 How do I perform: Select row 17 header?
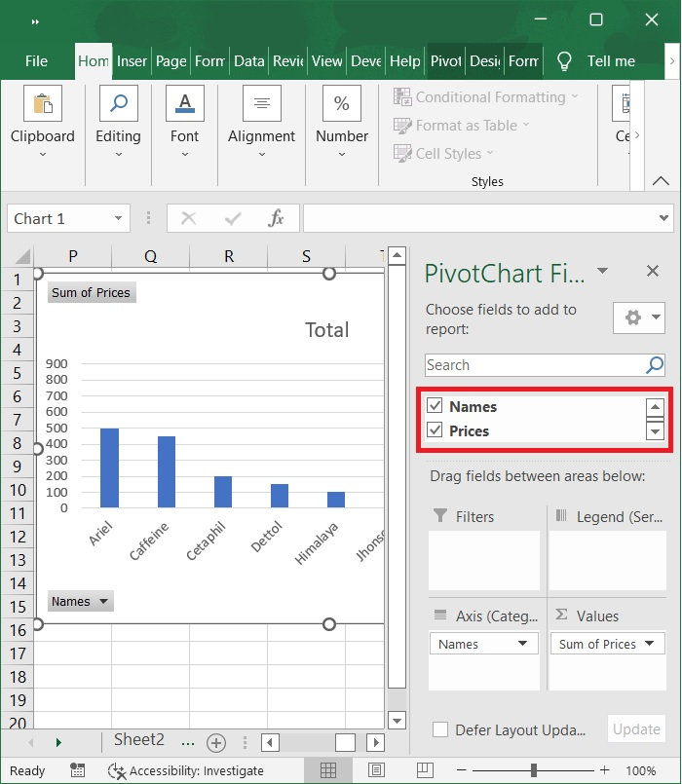click(x=18, y=653)
